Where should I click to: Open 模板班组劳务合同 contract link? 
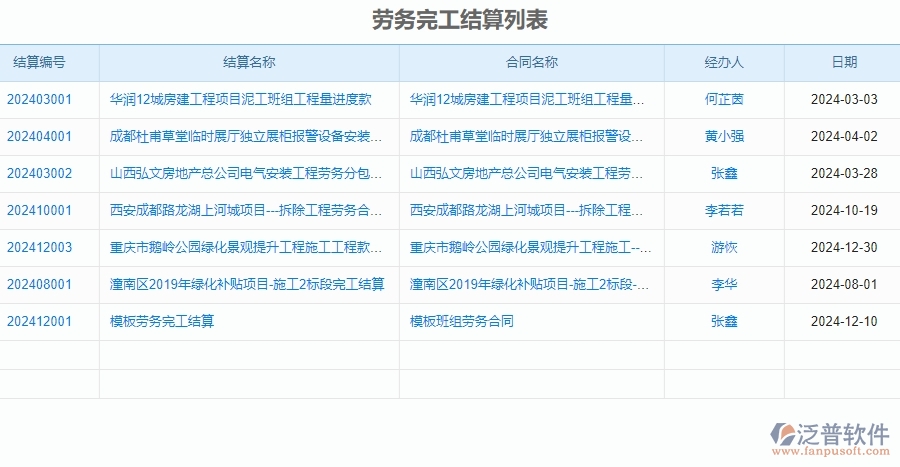click(x=462, y=322)
